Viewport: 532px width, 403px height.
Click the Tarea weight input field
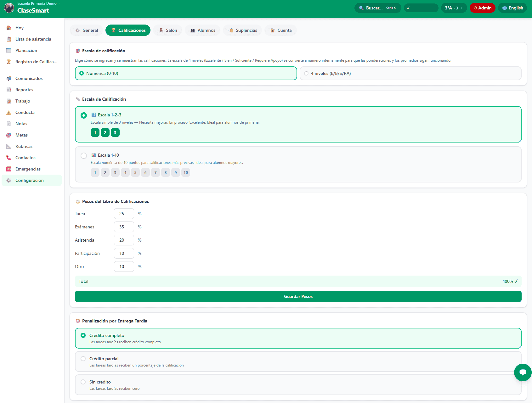click(x=124, y=214)
